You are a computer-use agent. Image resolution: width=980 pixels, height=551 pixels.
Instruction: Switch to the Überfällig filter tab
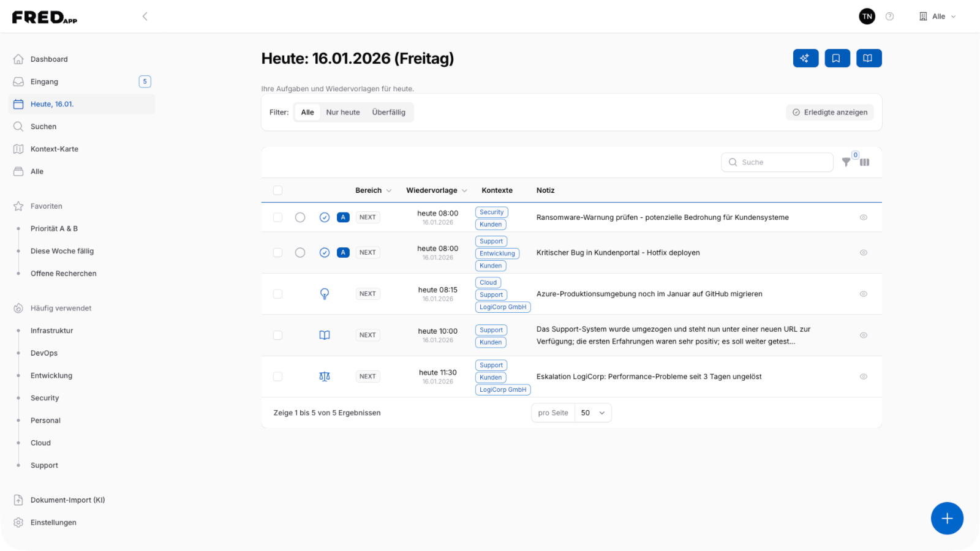388,113
